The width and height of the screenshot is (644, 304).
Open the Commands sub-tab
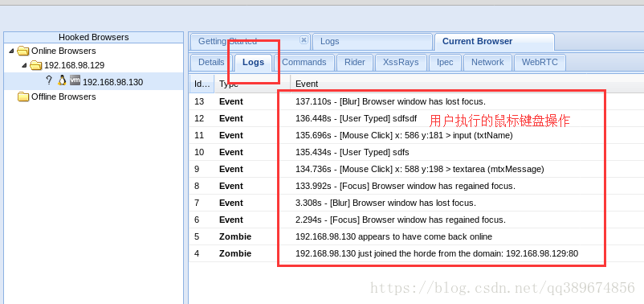coord(304,62)
